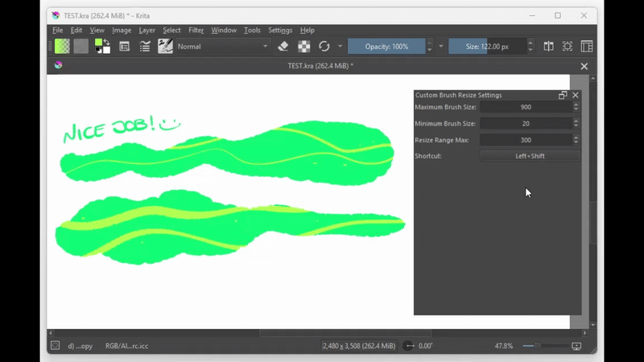The width and height of the screenshot is (644, 362).
Task: Expand the dropdown arrow after Opacity slider
Action: click(x=440, y=47)
